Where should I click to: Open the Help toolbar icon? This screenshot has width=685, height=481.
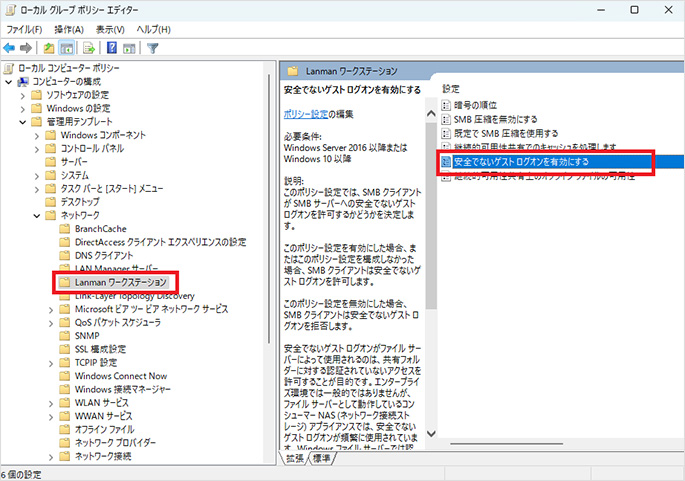(112, 47)
